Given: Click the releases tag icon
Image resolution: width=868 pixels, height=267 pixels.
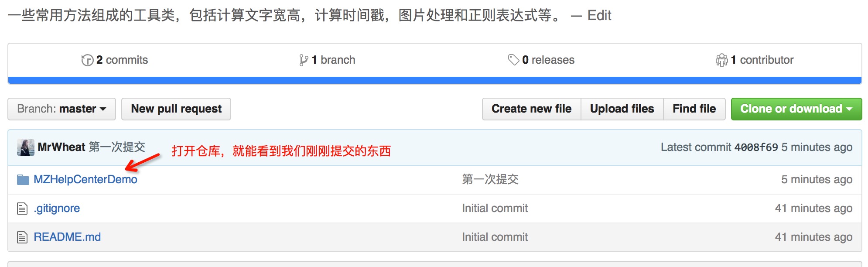Looking at the screenshot, I should pyautogui.click(x=513, y=60).
